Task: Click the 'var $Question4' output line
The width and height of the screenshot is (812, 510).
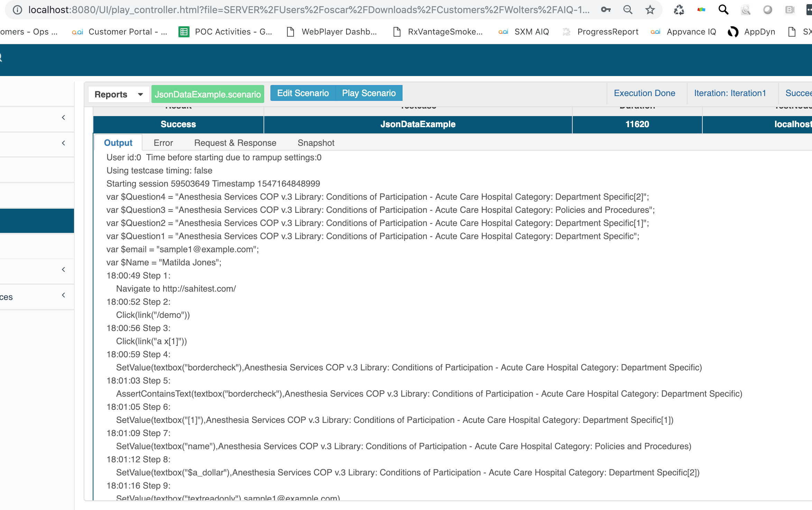Action: [378, 197]
